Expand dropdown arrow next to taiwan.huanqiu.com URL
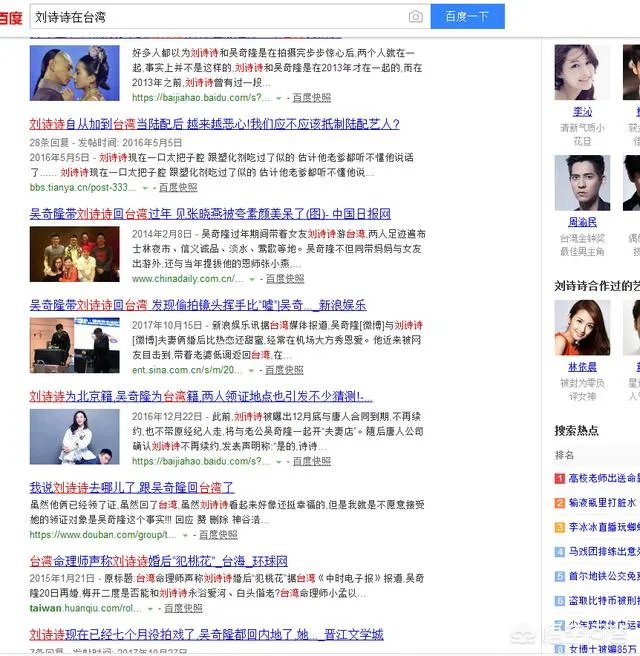The width and height of the screenshot is (640, 656). point(150,609)
